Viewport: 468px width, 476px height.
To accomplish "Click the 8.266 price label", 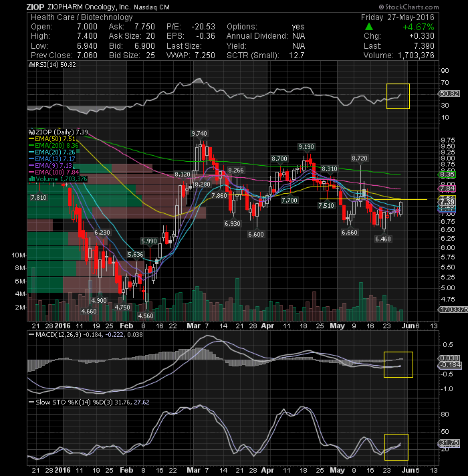I will (x=236, y=170).
